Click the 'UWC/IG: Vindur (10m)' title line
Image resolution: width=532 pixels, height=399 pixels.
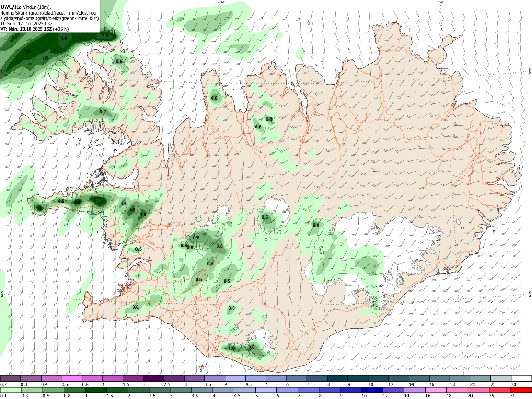click(x=26, y=7)
